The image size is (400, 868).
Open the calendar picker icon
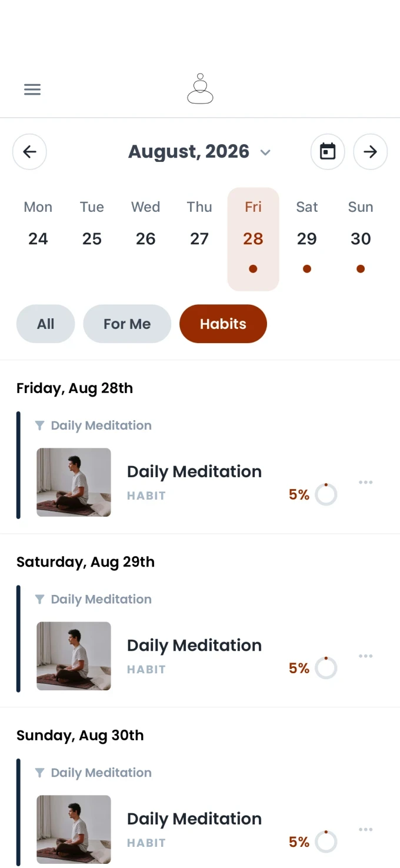(328, 152)
